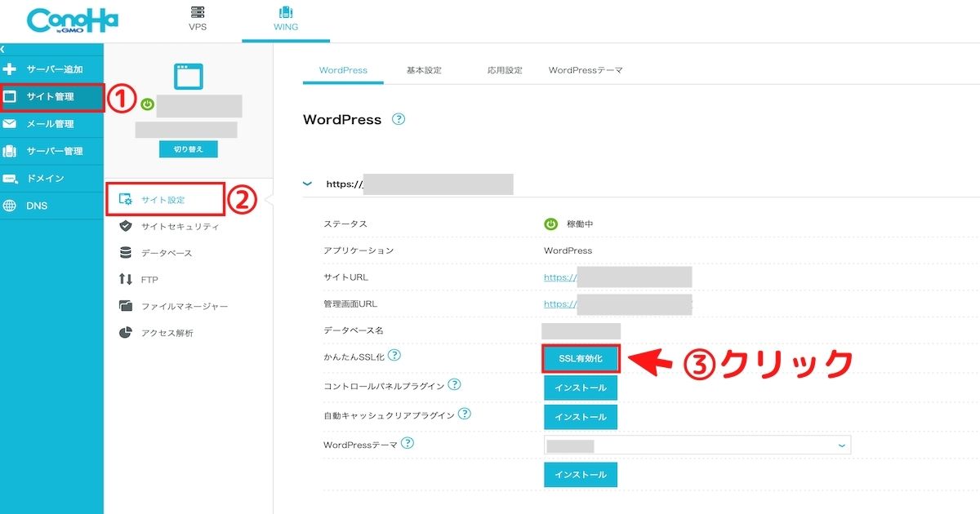Screen dimensions: 980x514
Task: Install the 自動キャッシュクリアプラグイン
Action: click(x=581, y=417)
